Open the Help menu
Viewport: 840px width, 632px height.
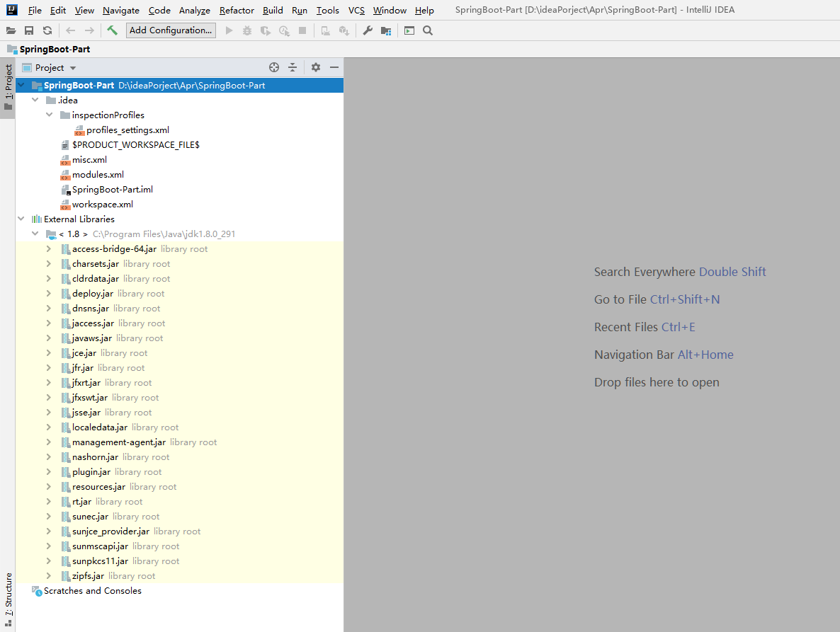click(x=424, y=10)
